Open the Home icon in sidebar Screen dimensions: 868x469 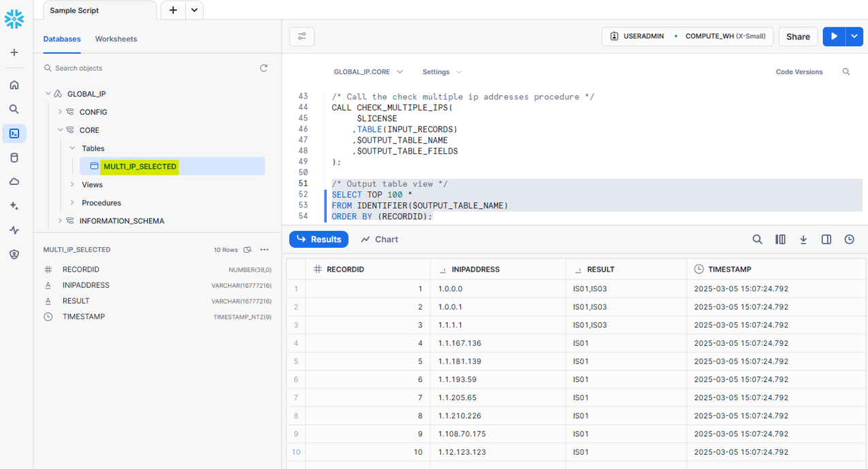coord(14,85)
